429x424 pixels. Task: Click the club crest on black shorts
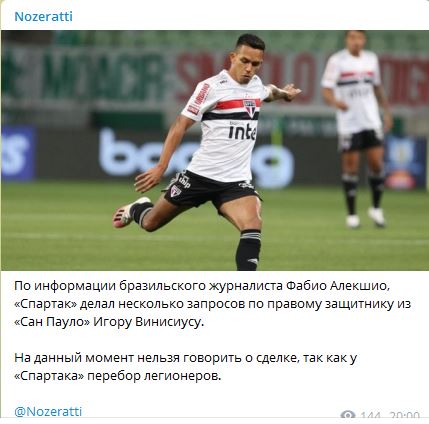point(176,191)
